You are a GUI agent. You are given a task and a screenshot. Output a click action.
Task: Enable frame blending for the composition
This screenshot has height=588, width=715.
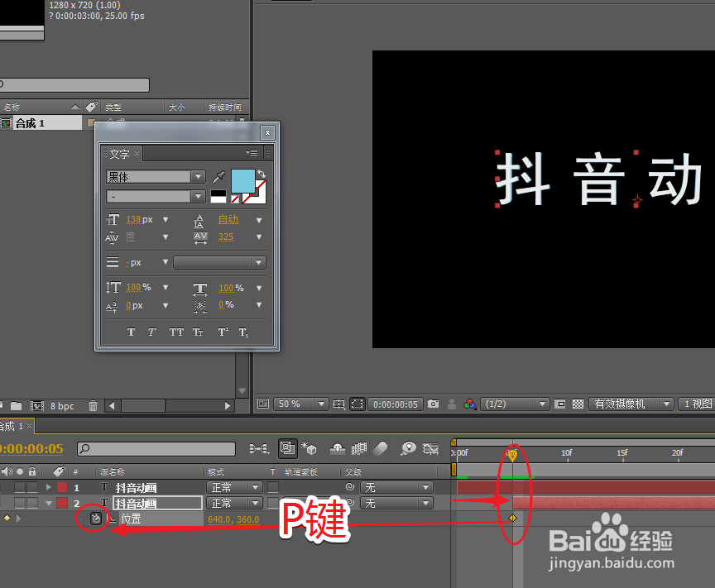(x=359, y=449)
